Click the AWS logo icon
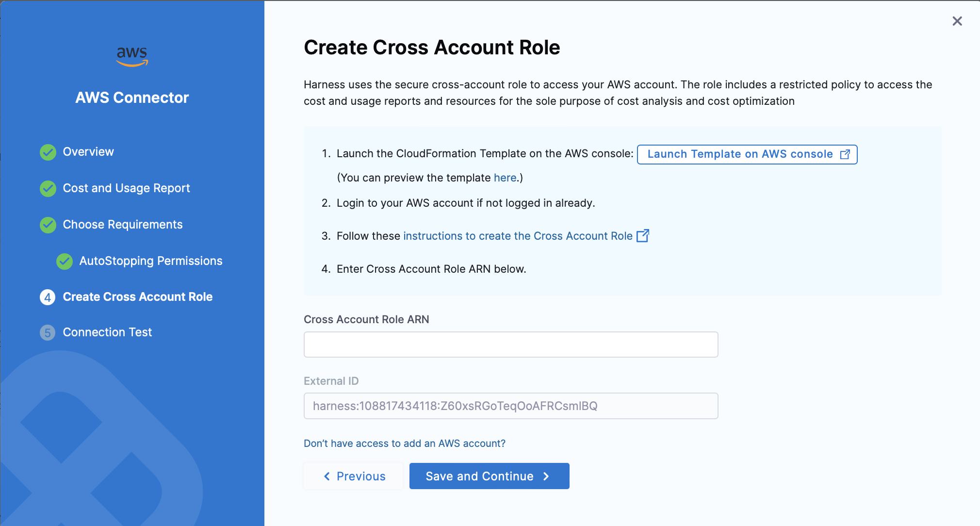 pos(132,56)
